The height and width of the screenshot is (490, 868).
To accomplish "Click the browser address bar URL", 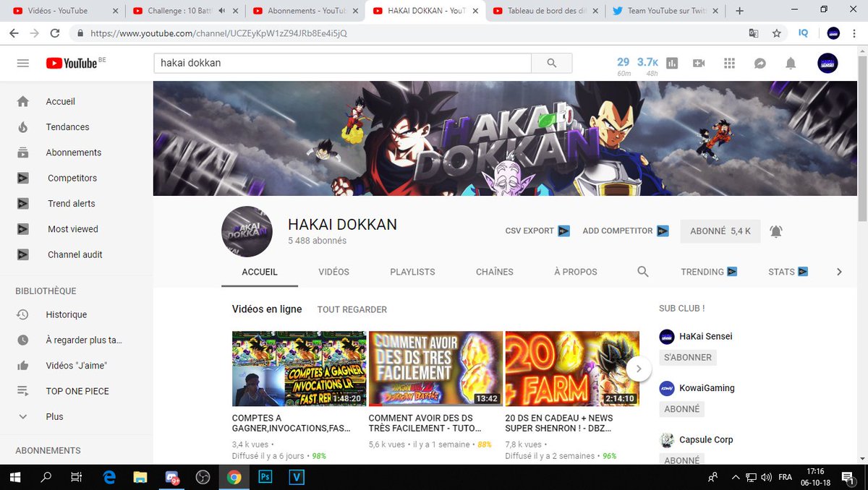I will click(x=219, y=33).
